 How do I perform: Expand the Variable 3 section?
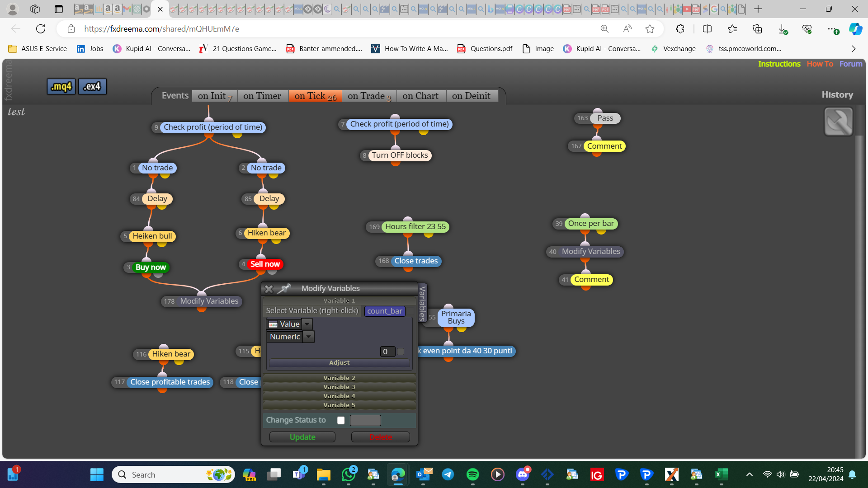(339, 387)
